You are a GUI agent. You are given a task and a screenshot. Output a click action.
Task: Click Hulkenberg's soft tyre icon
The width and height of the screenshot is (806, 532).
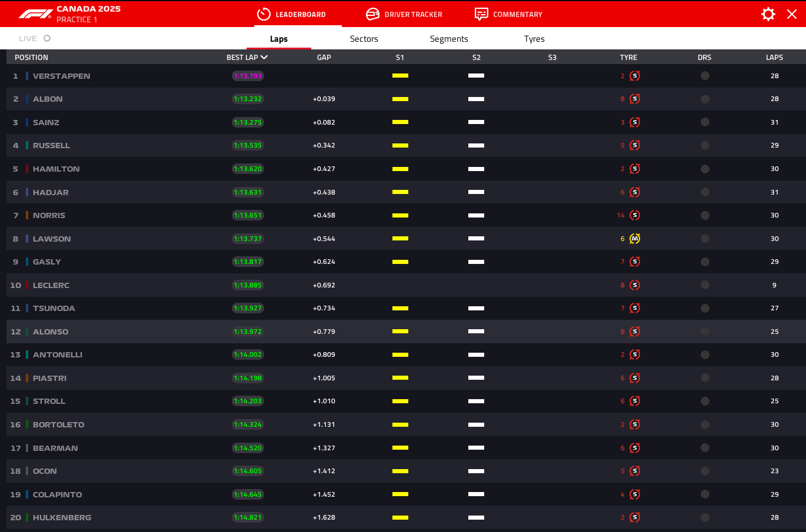click(x=635, y=517)
